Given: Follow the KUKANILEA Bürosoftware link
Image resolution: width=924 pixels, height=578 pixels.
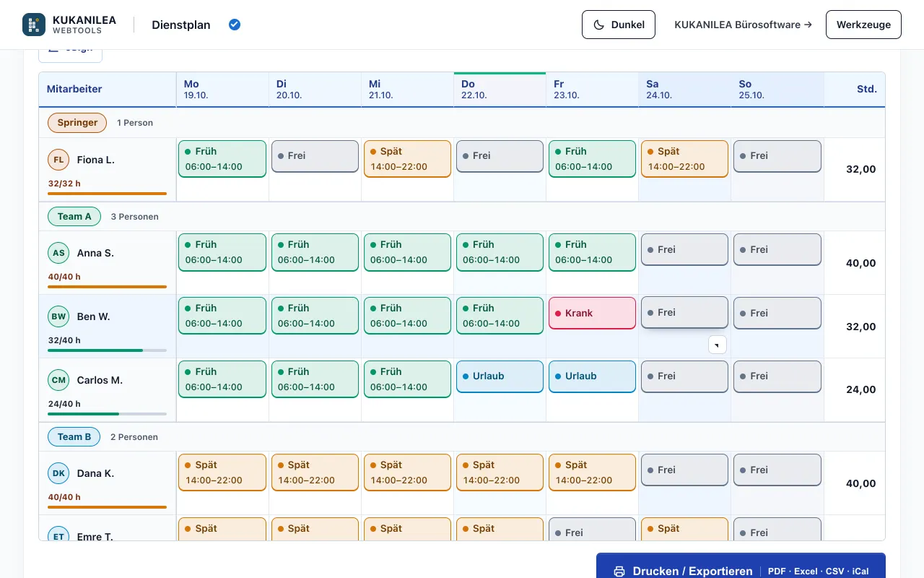Looking at the screenshot, I should pyautogui.click(x=743, y=25).
